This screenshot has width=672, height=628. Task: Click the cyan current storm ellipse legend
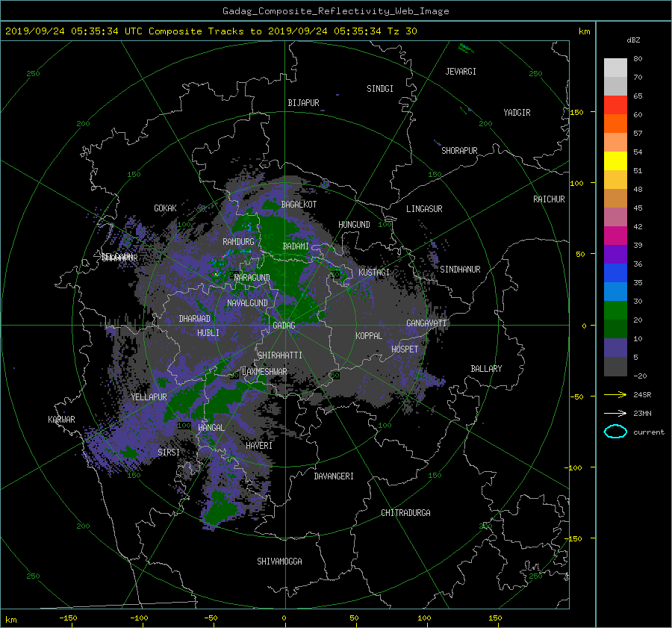[615, 432]
